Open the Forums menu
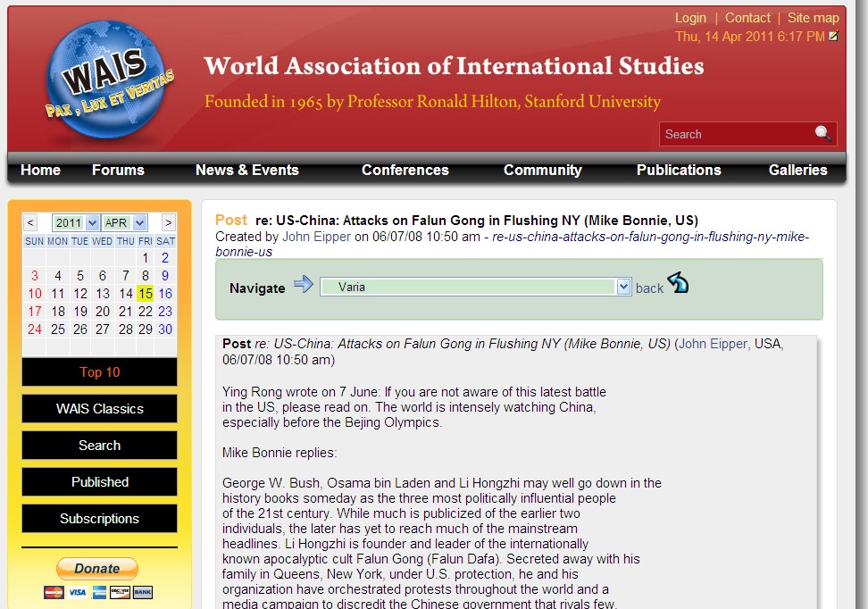This screenshot has height=609, width=868. 118,170
